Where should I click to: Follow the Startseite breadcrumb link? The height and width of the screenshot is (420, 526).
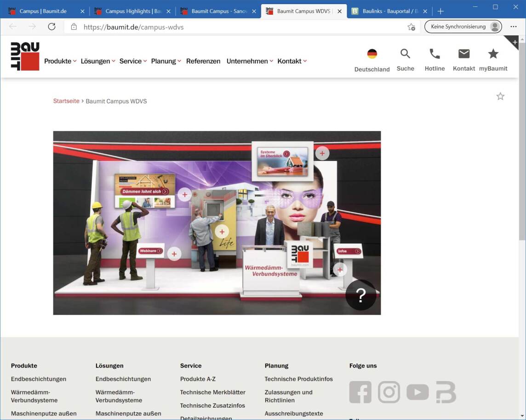pos(66,101)
